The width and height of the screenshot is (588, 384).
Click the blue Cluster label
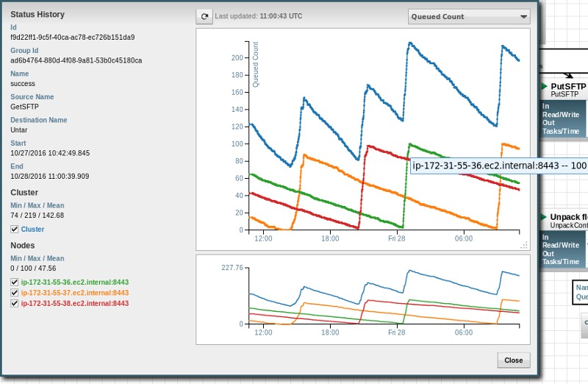point(32,230)
